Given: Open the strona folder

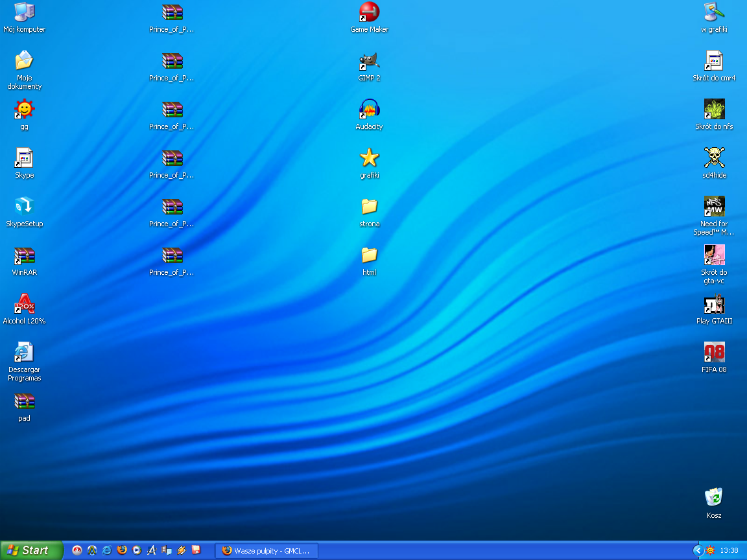Looking at the screenshot, I should click(x=369, y=207).
